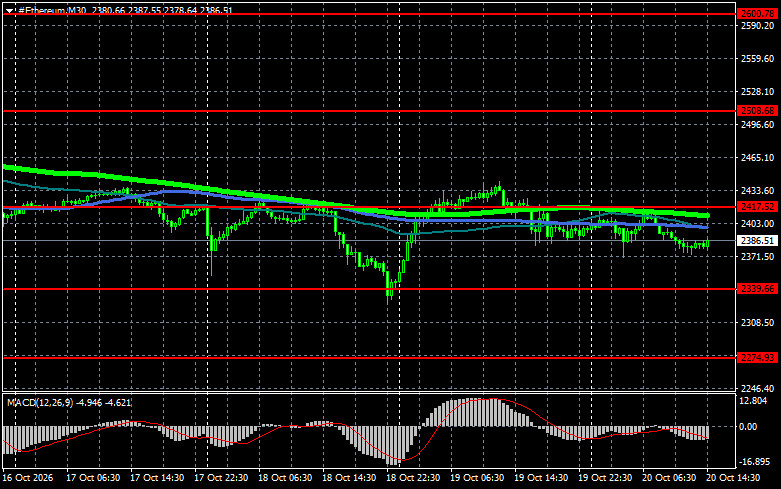Click the 2246.40 price axis value

757,388
